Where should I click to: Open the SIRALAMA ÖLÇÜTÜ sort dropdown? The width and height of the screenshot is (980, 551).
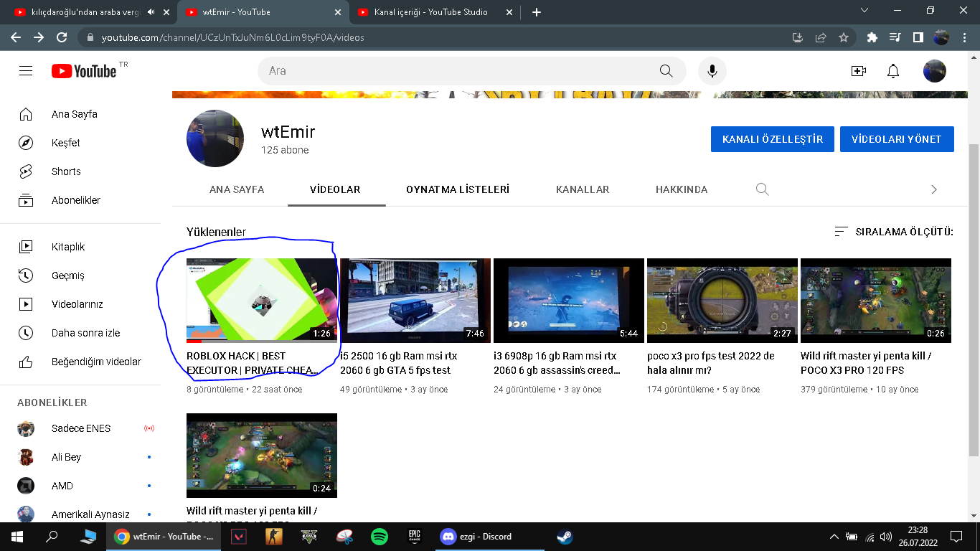coord(894,232)
